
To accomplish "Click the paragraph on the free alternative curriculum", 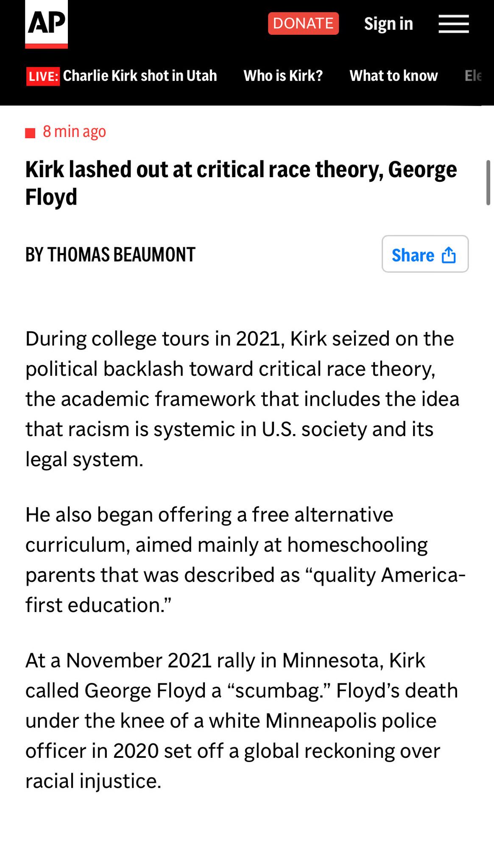I will 246,559.
